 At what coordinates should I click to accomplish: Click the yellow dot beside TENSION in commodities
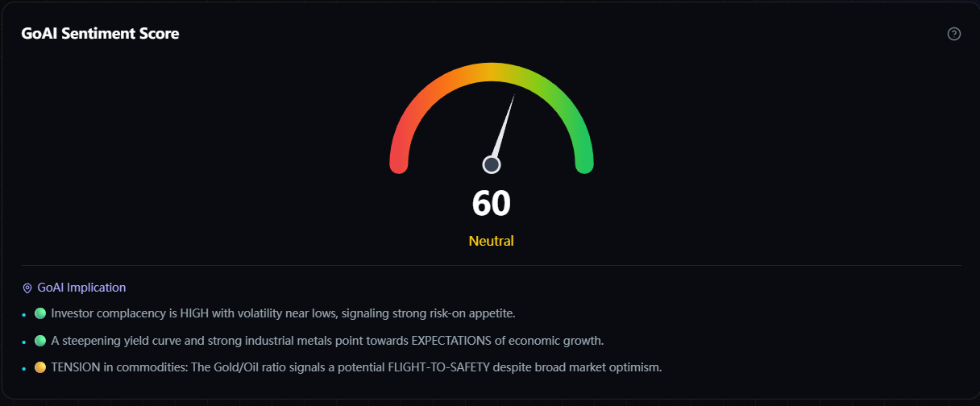40,367
